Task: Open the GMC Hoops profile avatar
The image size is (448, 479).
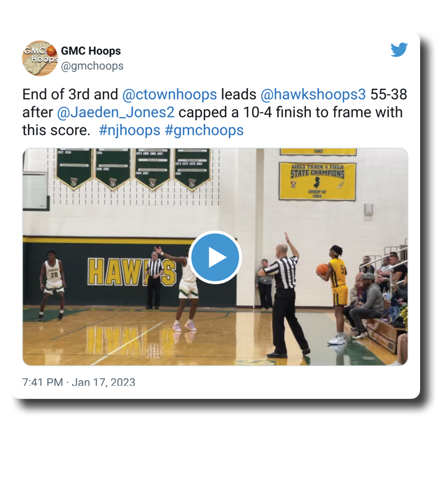Action: pyautogui.click(x=40, y=58)
